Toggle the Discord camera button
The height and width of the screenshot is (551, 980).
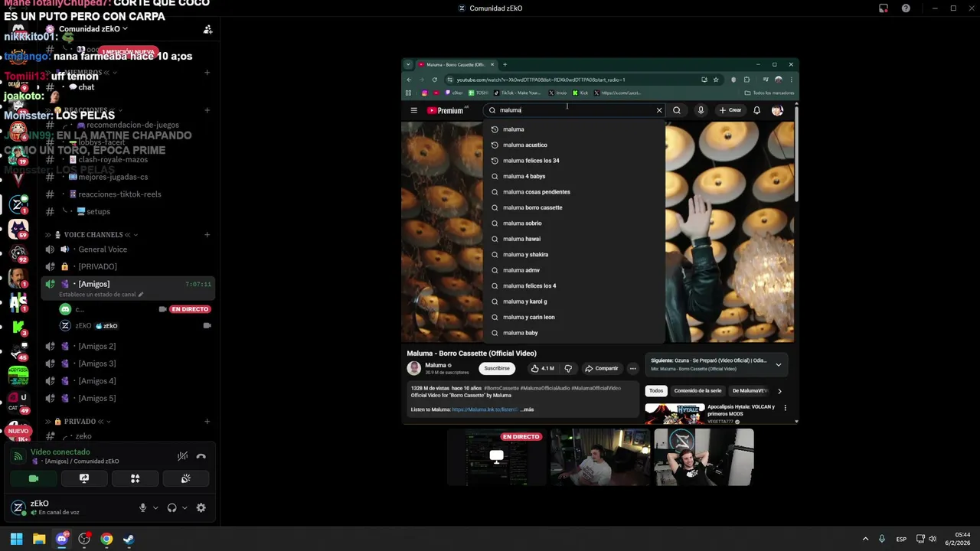click(34, 478)
